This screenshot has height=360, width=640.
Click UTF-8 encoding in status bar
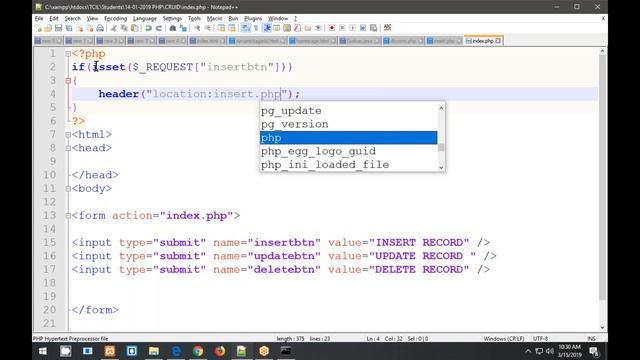pyautogui.click(x=540, y=339)
